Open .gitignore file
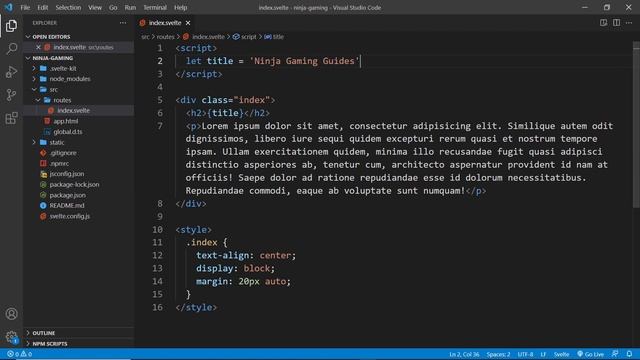640x360 pixels. tap(63, 153)
